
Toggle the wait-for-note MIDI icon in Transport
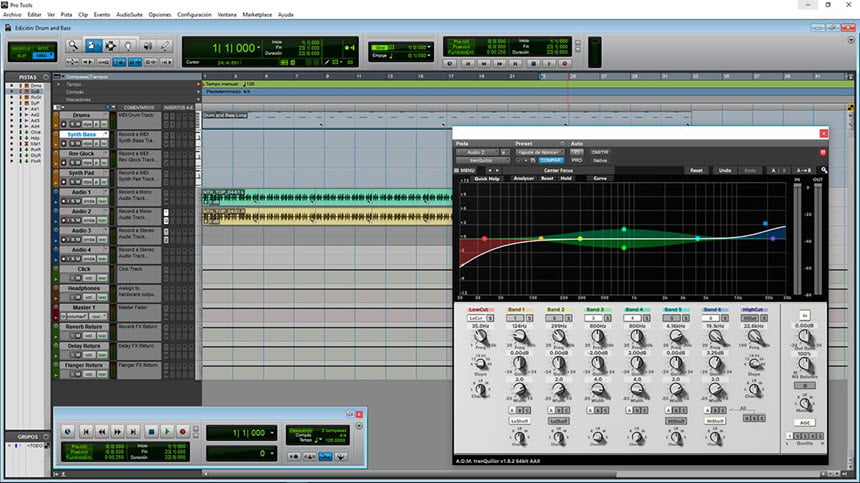coord(294,456)
